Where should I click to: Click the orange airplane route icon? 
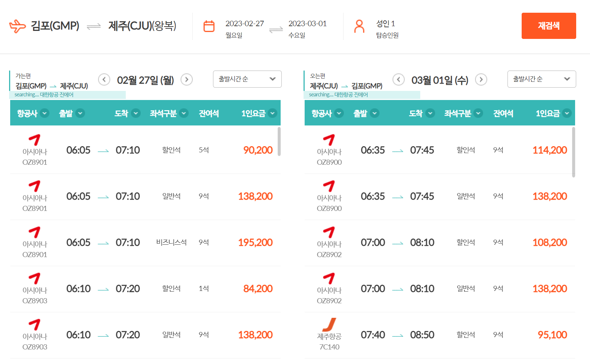point(17,26)
